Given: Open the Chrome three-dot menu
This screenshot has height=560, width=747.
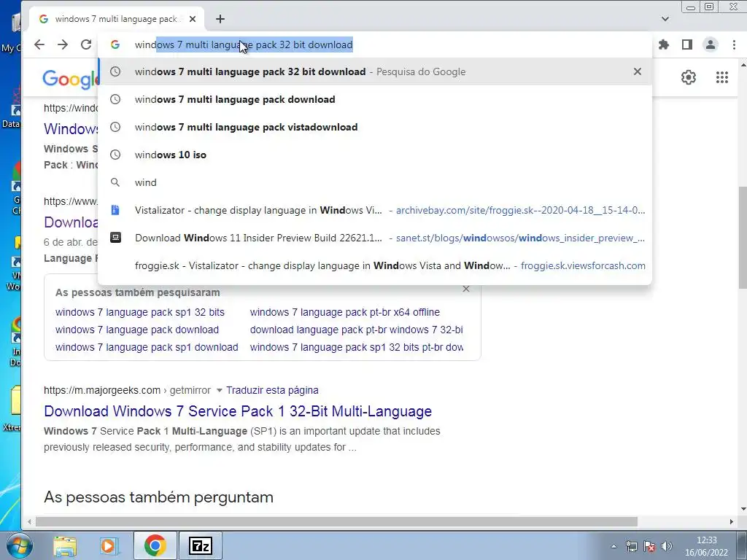Looking at the screenshot, I should (x=734, y=44).
